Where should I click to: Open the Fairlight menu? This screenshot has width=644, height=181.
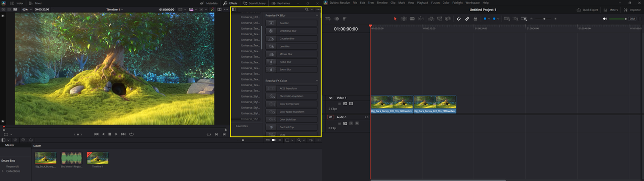pyautogui.click(x=457, y=3)
